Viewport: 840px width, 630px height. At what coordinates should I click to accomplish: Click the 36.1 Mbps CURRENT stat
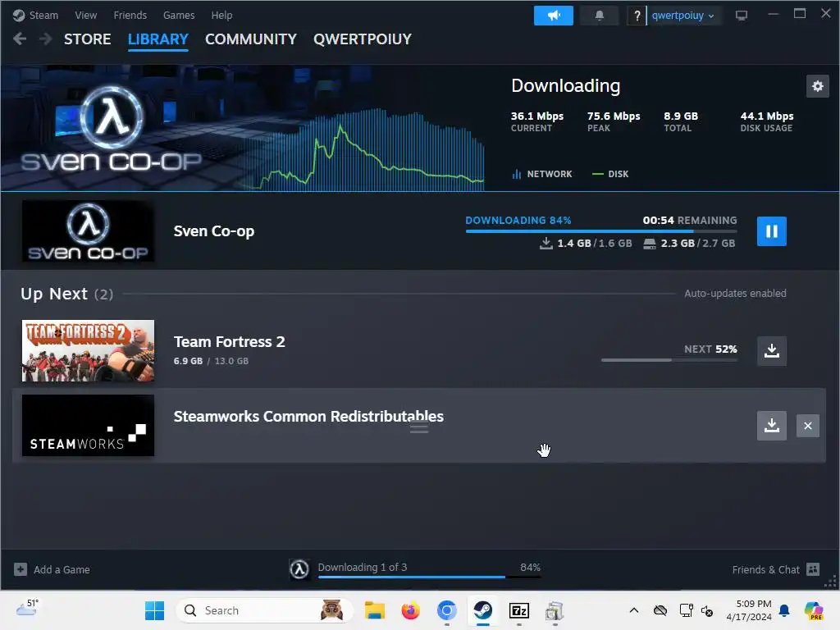click(x=536, y=121)
